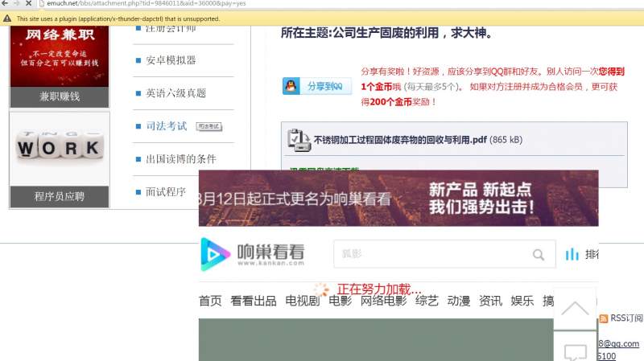Open the 动漫 nav tab
Viewport: 644px width, 361px height.
point(459,302)
